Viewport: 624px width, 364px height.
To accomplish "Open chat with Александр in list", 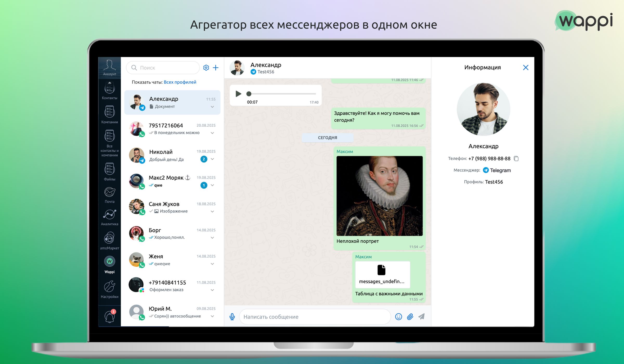I will (172, 102).
